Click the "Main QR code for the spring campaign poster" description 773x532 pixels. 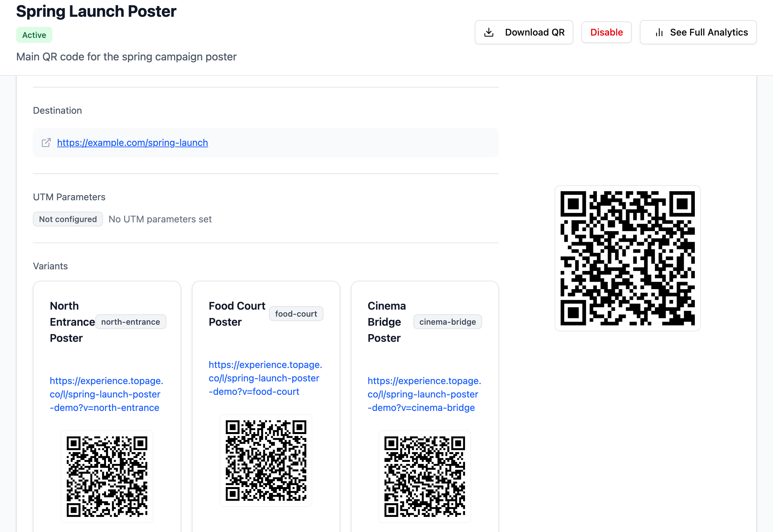[x=126, y=57]
